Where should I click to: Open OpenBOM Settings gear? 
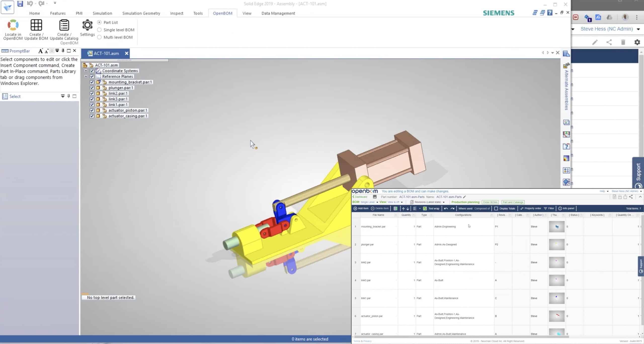[87, 25]
